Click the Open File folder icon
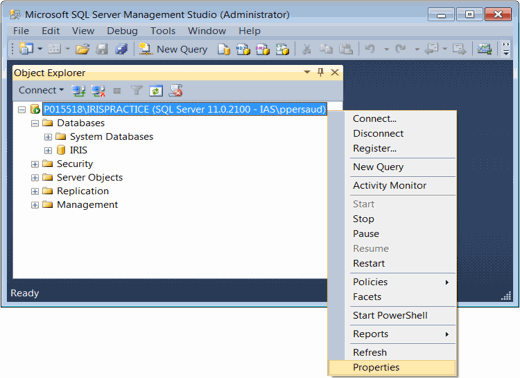The image size is (520, 378). point(82,49)
